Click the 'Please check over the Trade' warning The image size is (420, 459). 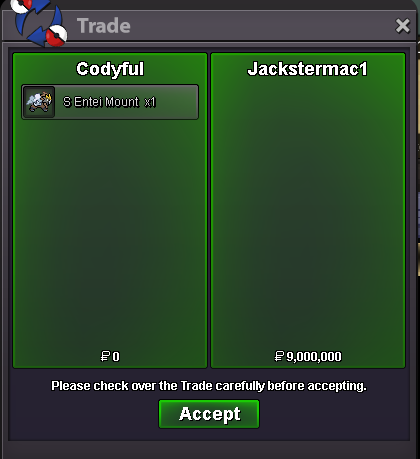coord(209,386)
